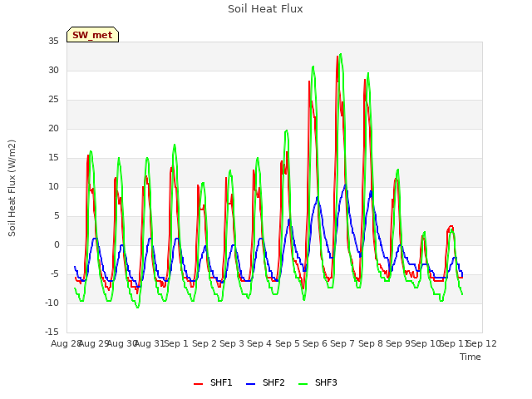Toggle SHF2 series in legend

[265, 382]
